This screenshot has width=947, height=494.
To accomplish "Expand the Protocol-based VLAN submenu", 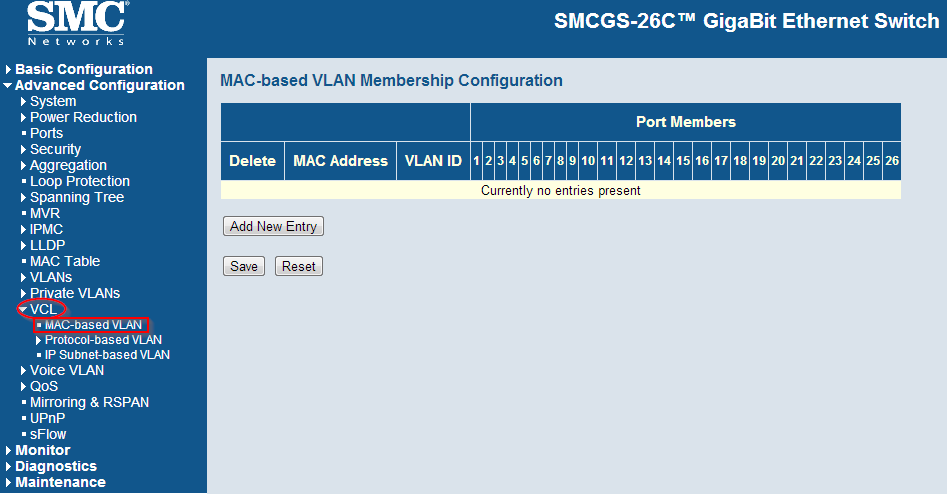I will tap(102, 340).
